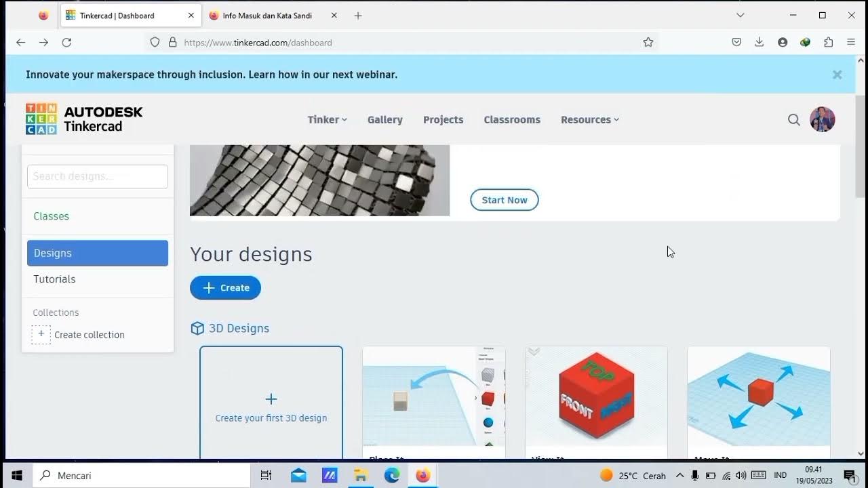The width and height of the screenshot is (868, 488).
Task: Close the Info Masuk dan Kata Sandi tab
Action: (334, 16)
